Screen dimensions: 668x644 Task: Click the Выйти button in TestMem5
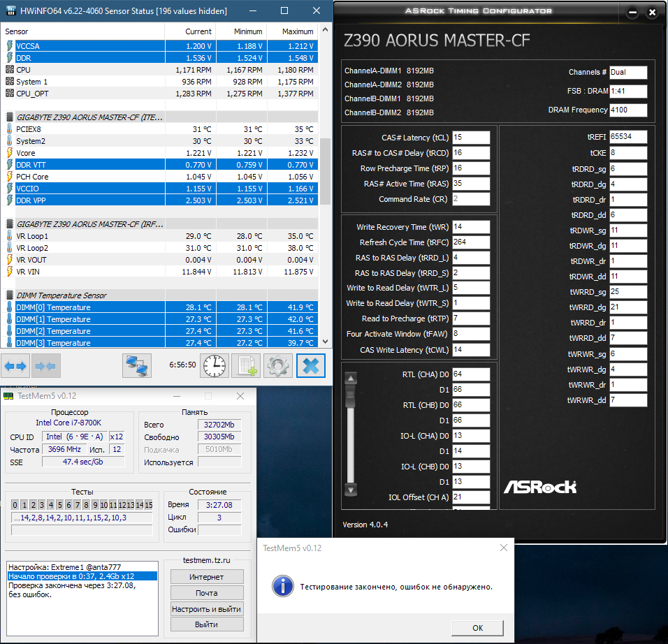click(207, 624)
